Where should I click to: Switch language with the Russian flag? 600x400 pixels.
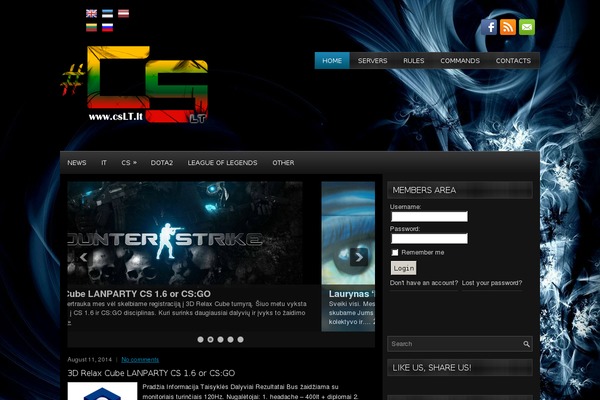coord(108,27)
